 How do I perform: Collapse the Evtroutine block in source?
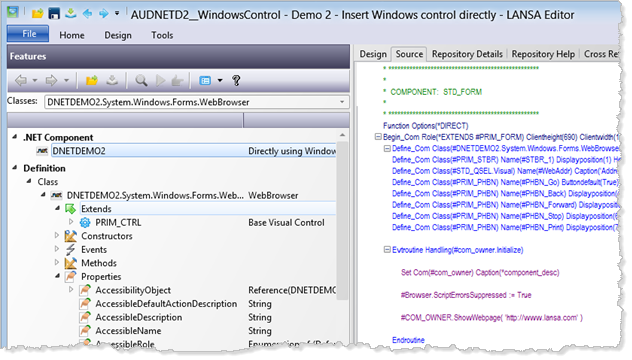click(387, 250)
